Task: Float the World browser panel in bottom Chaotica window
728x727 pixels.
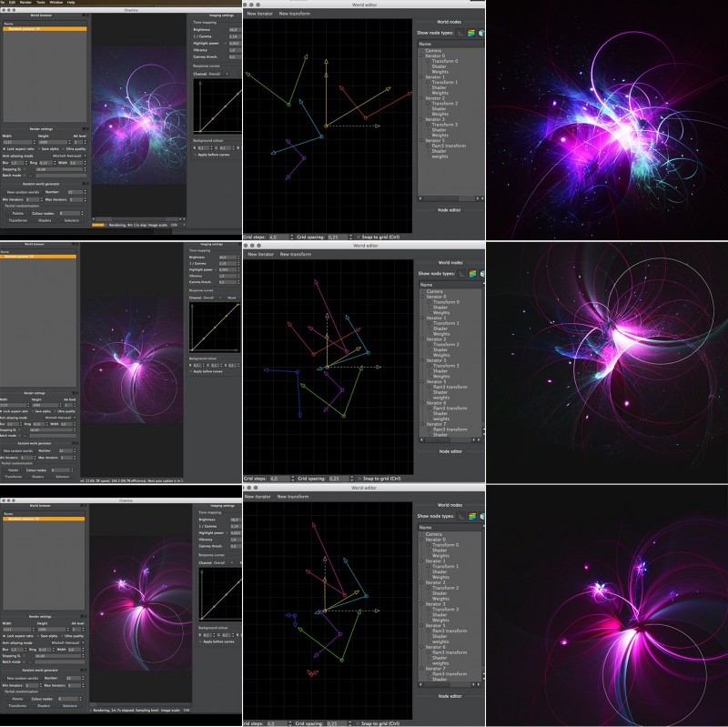Action: 81,506
